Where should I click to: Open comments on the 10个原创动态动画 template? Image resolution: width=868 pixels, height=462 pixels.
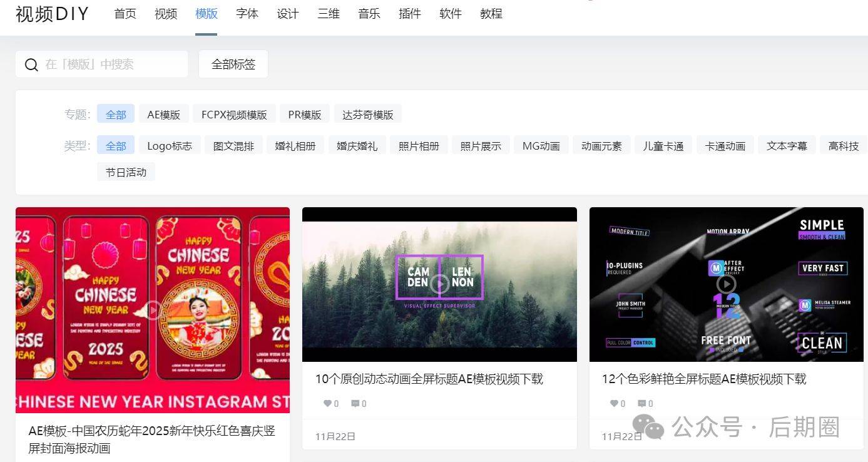point(355,404)
